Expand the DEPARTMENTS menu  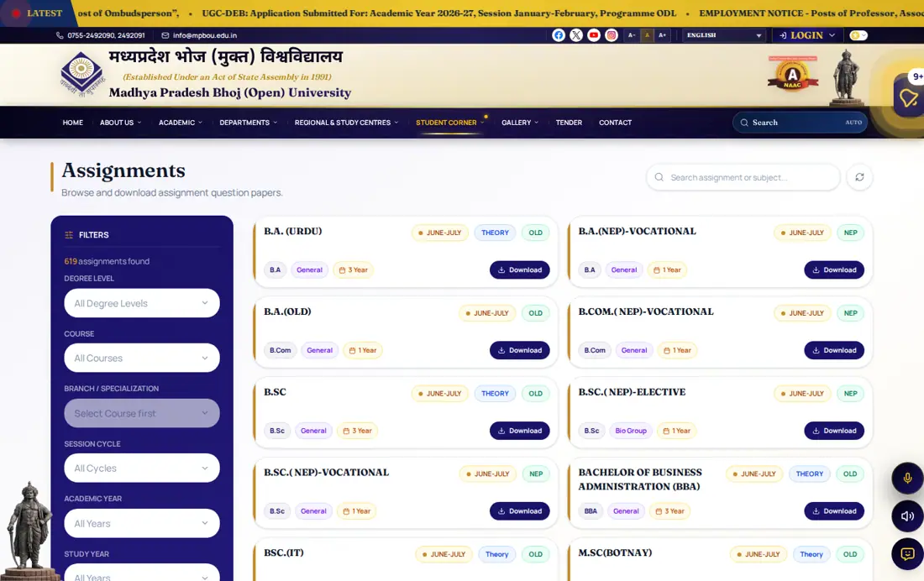248,123
